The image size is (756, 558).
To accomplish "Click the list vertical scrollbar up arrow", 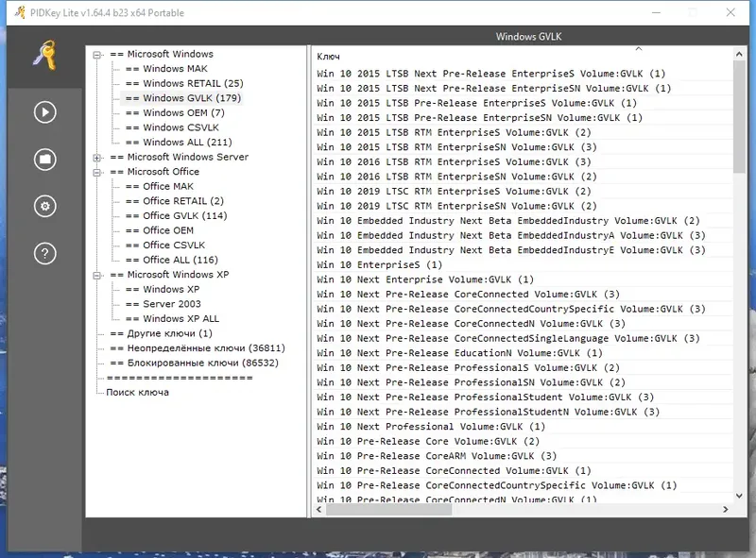I will point(739,54).
